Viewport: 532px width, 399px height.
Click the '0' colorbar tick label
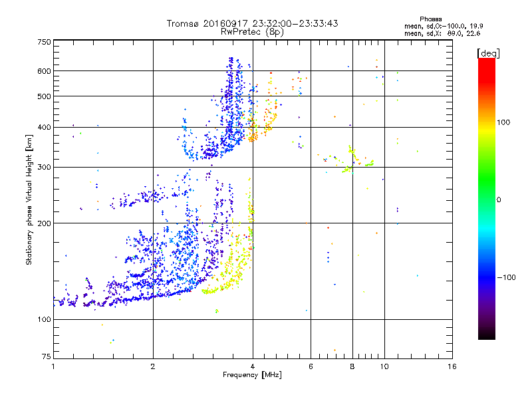pyautogui.click(x=499, y=199)
